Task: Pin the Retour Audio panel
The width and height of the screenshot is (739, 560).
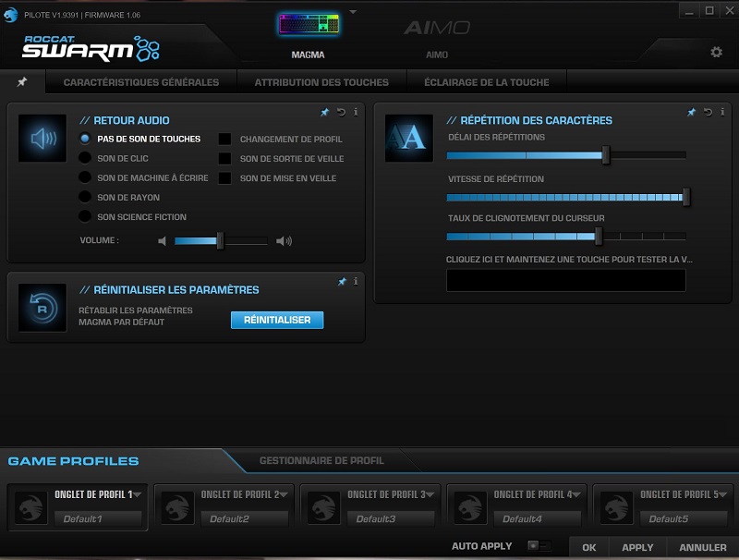Action: [x=324, y=112]
